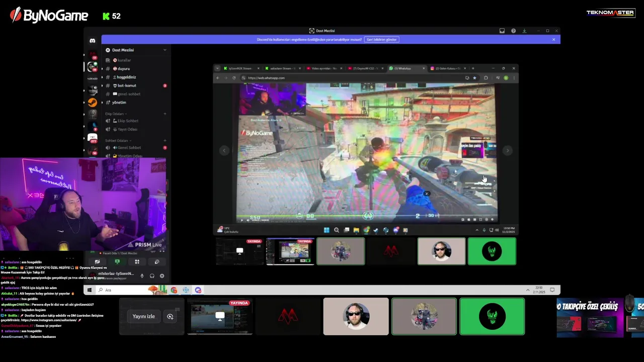Image resolution: width=644 pixels, height=362 pixels.
Task: Dismiss the Discord purple banner
Action: (x=553, y=39)
